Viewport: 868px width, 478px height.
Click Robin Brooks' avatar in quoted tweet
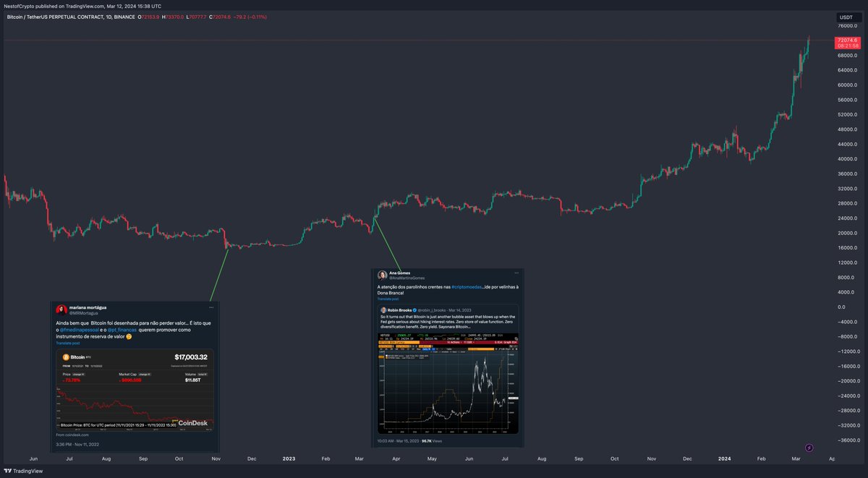(x=383, y=310)
